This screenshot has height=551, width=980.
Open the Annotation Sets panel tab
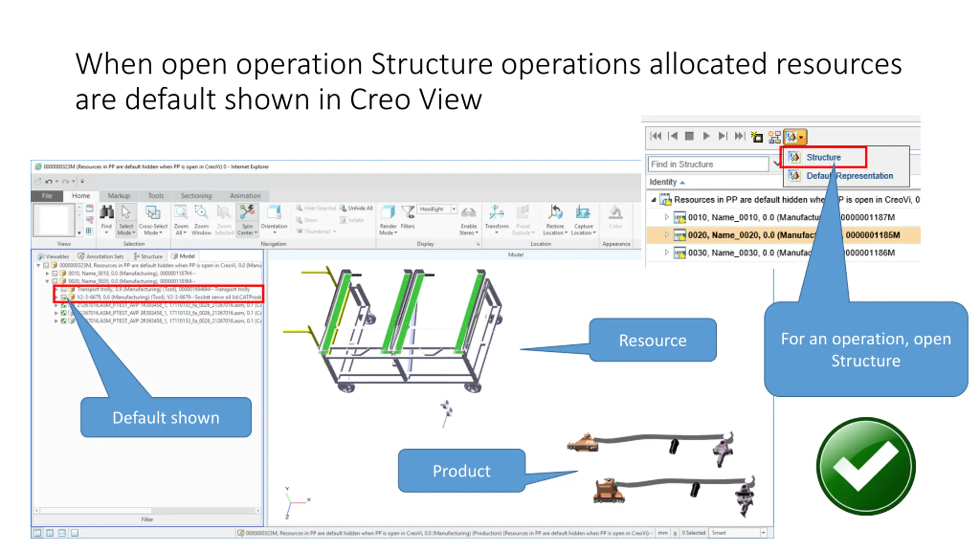click(101, 256)
